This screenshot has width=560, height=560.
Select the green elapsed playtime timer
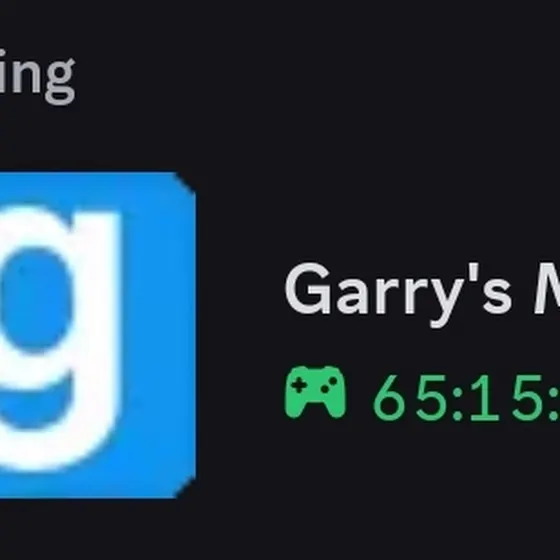click(x=466, y=398)
